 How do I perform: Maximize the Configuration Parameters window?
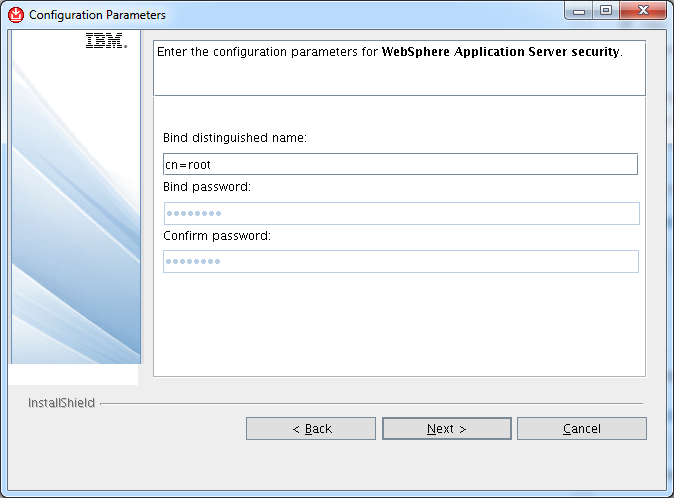(x=606, y=11)
